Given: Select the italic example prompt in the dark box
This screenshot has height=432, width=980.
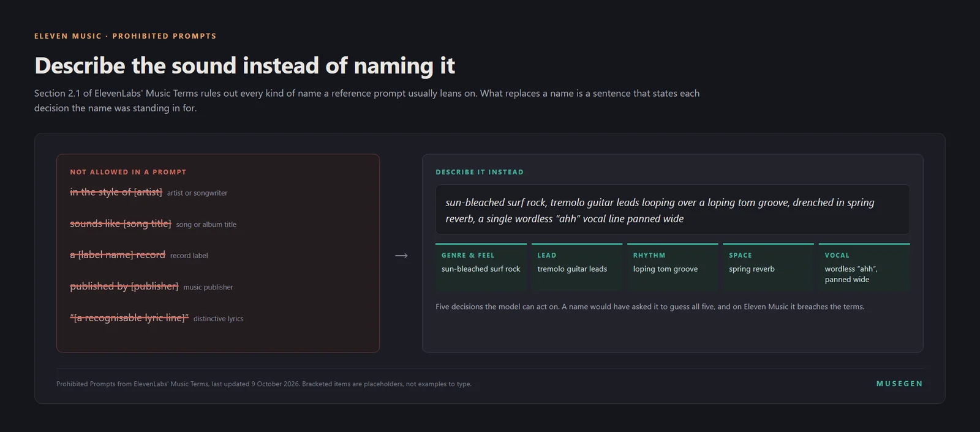Looking at the screenshot, I should click(x=660, y=210).
